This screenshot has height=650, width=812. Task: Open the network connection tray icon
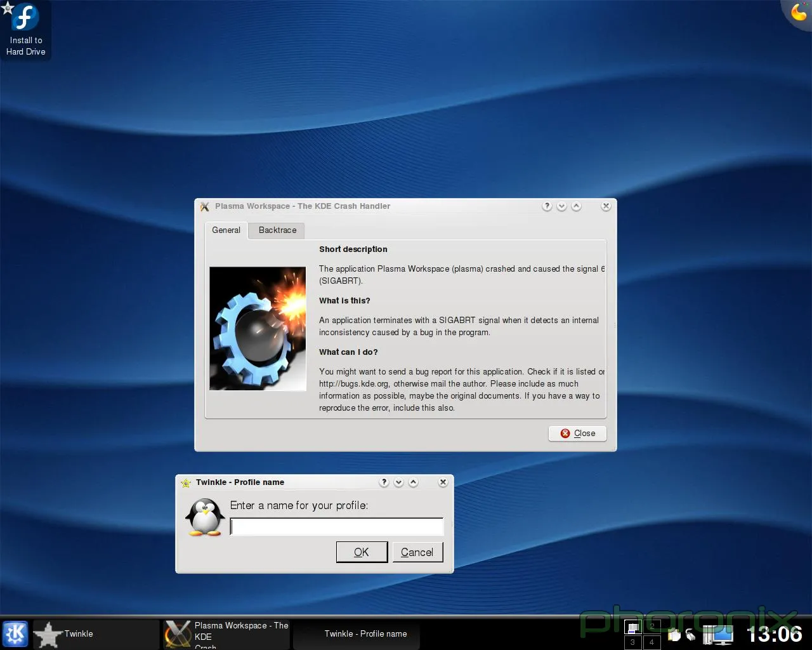pyautogui.click(x=690, y=634)
